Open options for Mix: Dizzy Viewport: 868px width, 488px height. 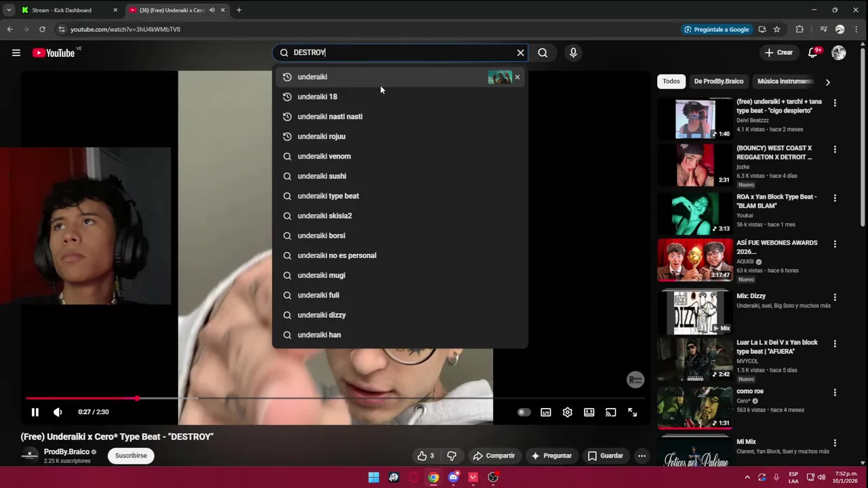[835, 298]
